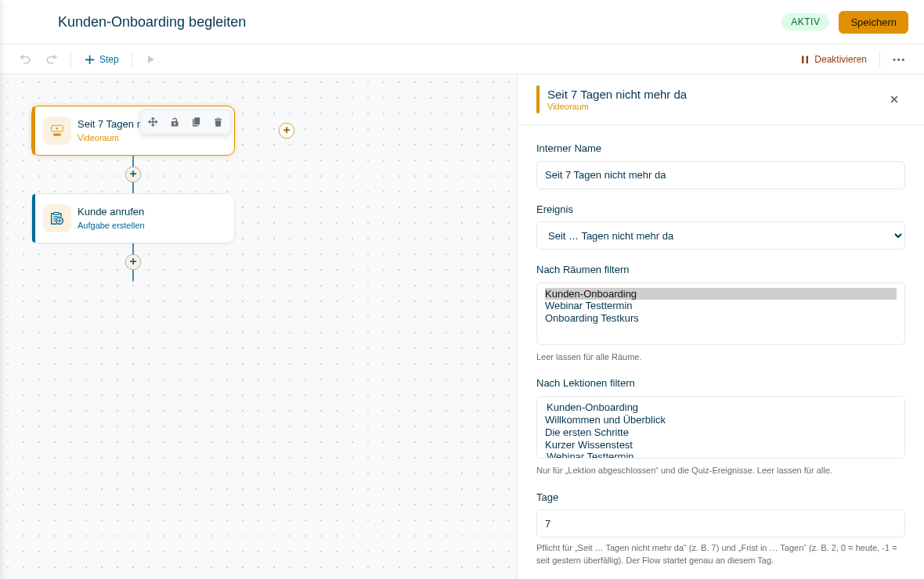Run the flow with play icon
The image size is (924, 579).
(150, 59)
